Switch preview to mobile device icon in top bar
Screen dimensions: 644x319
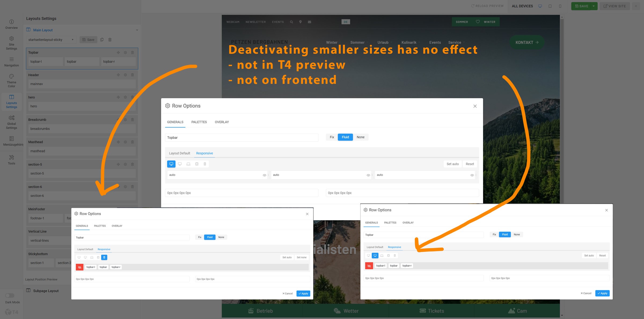(560, 6)
